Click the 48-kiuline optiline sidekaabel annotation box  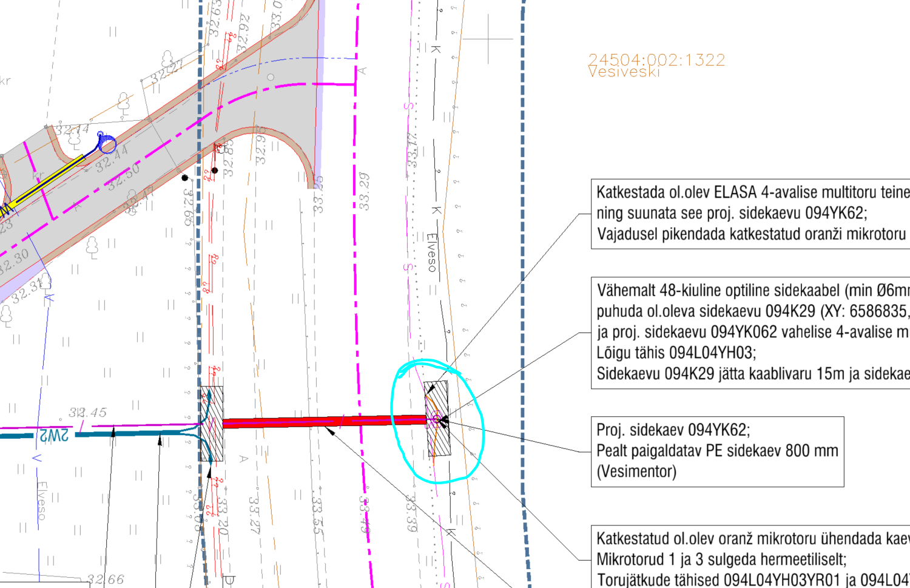(x=751, y=333)
